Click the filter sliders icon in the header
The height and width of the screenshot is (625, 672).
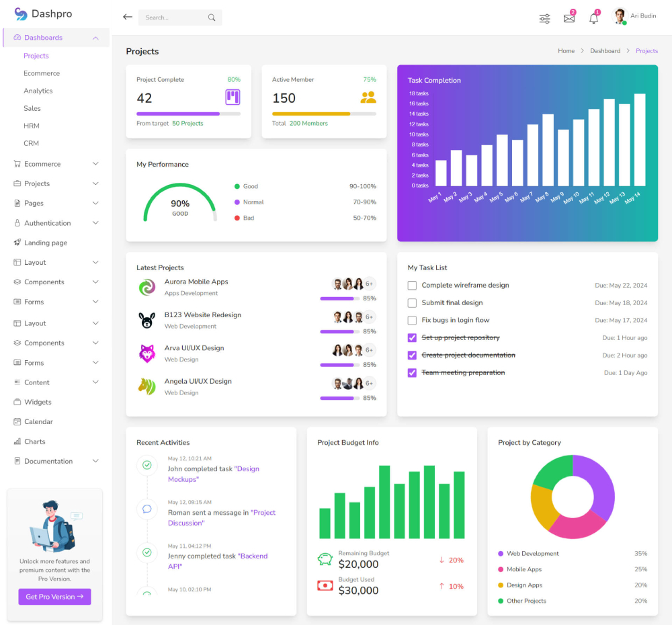(x=544, y=18)
